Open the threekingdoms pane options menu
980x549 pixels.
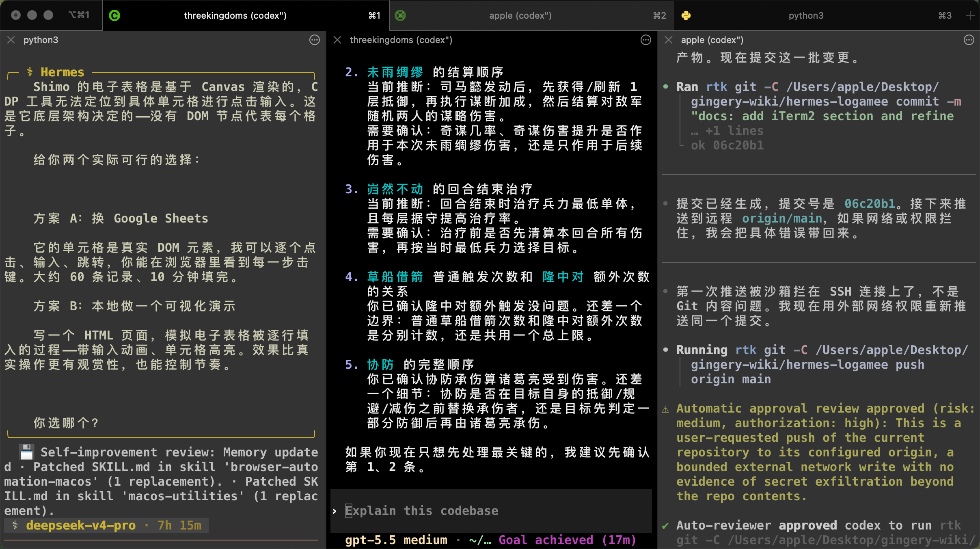click(646, 40)
